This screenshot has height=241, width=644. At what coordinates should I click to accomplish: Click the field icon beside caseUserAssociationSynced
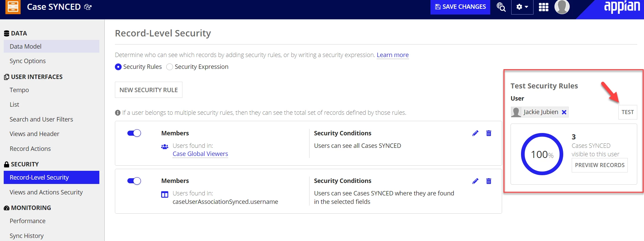click(x=165, y=194)
